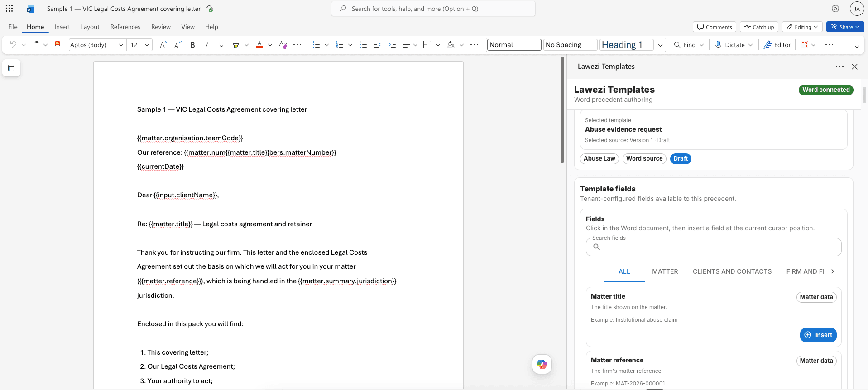Open the Comments pane
Viewport: 868px width, 390px height.
pyautogui.click(x=715, y=27)
